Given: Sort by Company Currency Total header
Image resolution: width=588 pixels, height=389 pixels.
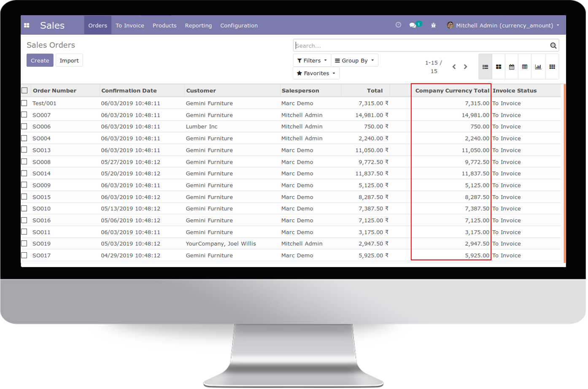Looking at the screenshot, I should 452,90.
